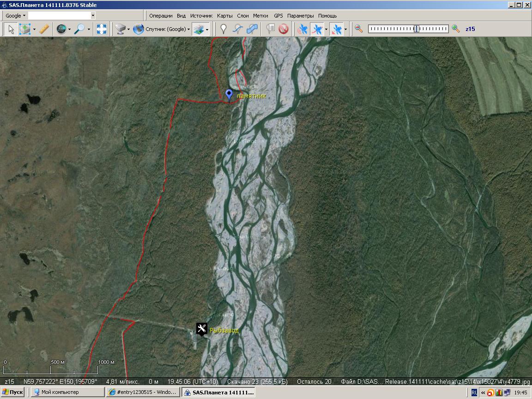Toggle GPS receiver connection icon
The image size is (532, 399).
[303, 29]
